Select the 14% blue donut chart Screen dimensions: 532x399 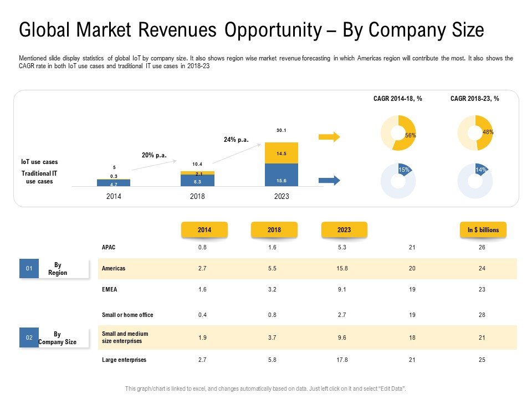click(x=475, y=181)
